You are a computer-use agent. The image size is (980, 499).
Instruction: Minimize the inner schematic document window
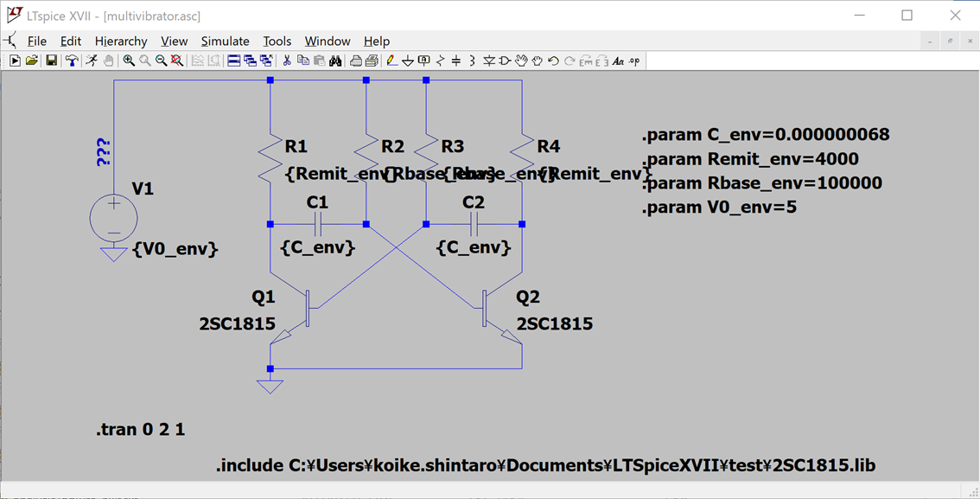click(x=931, y=41)
